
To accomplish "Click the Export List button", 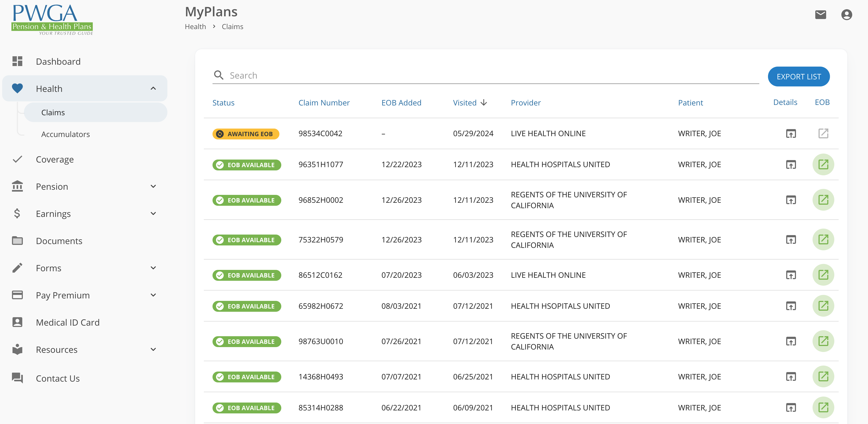I will point(798,77).
